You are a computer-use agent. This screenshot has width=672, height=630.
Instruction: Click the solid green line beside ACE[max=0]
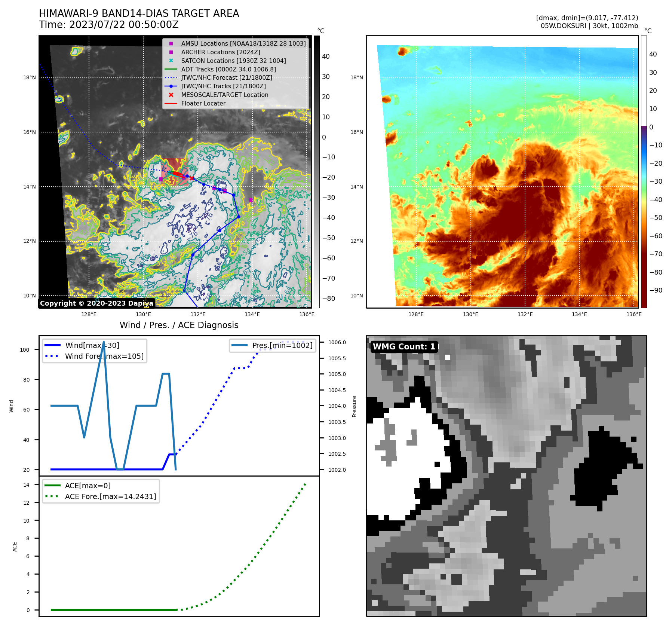pyautogui.click(x=52, y=486)
